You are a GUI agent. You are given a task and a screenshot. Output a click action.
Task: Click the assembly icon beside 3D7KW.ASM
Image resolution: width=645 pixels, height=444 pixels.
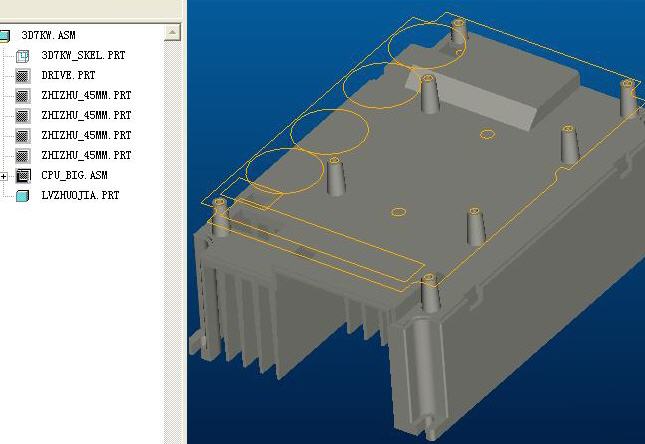[x=4, y=35]
